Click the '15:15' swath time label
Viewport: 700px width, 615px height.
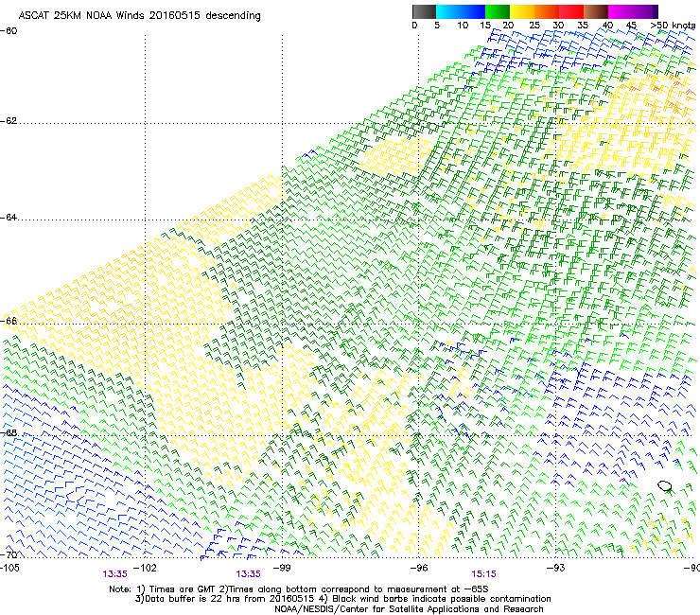click(484, 574)
